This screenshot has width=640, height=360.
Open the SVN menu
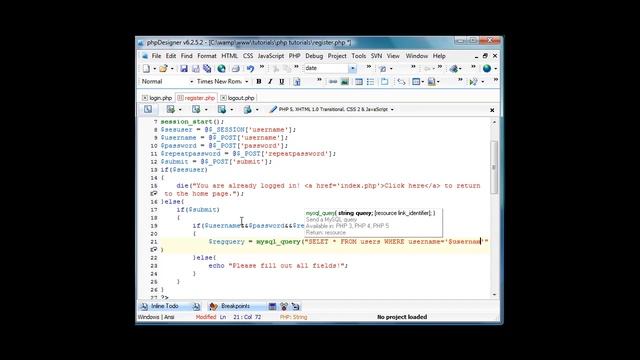pos(376,56)
